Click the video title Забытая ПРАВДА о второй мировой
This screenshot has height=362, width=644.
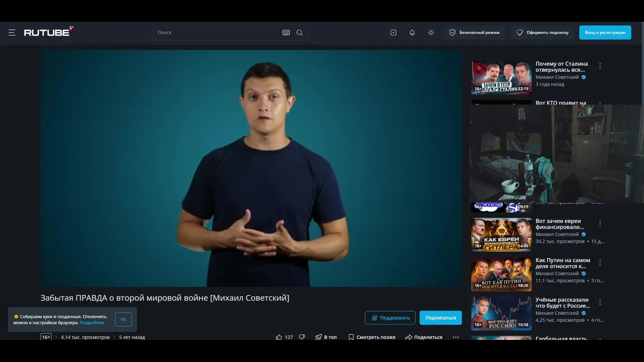pos(165,298)
